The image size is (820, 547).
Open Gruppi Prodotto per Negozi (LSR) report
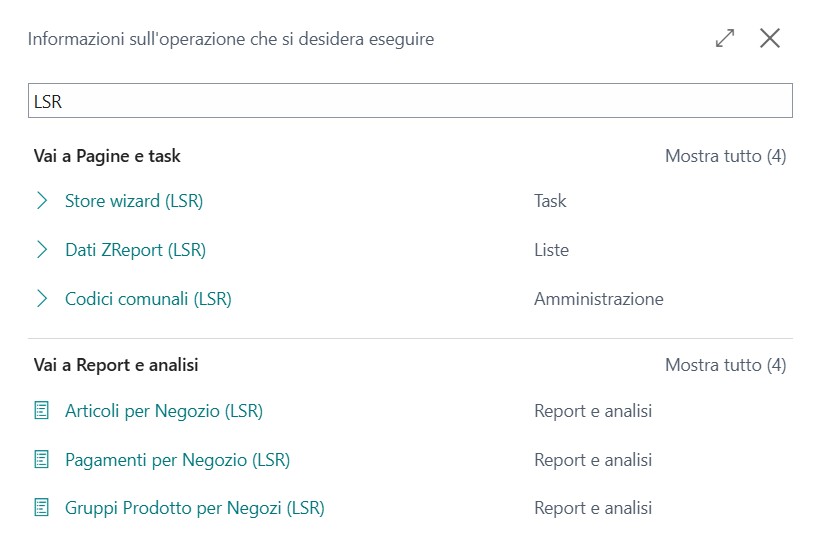click(x=195, y=508)
